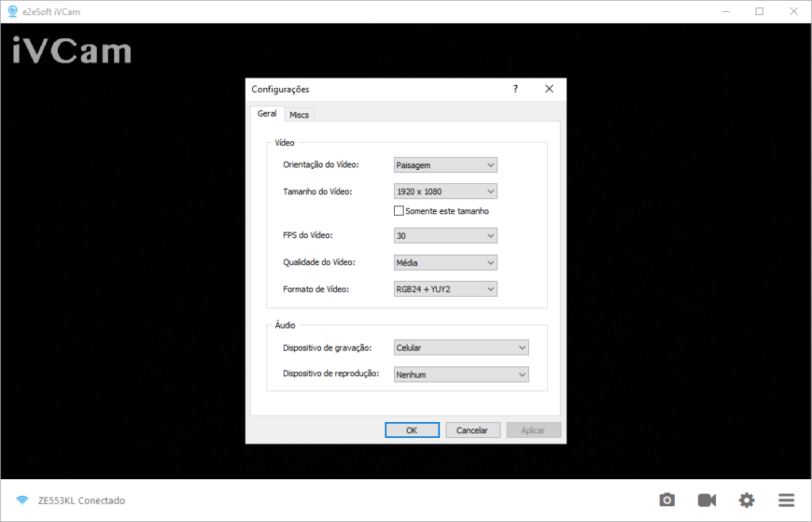
Task: Open dialog help with the question mark icon
Action: [x=515, y=89]
